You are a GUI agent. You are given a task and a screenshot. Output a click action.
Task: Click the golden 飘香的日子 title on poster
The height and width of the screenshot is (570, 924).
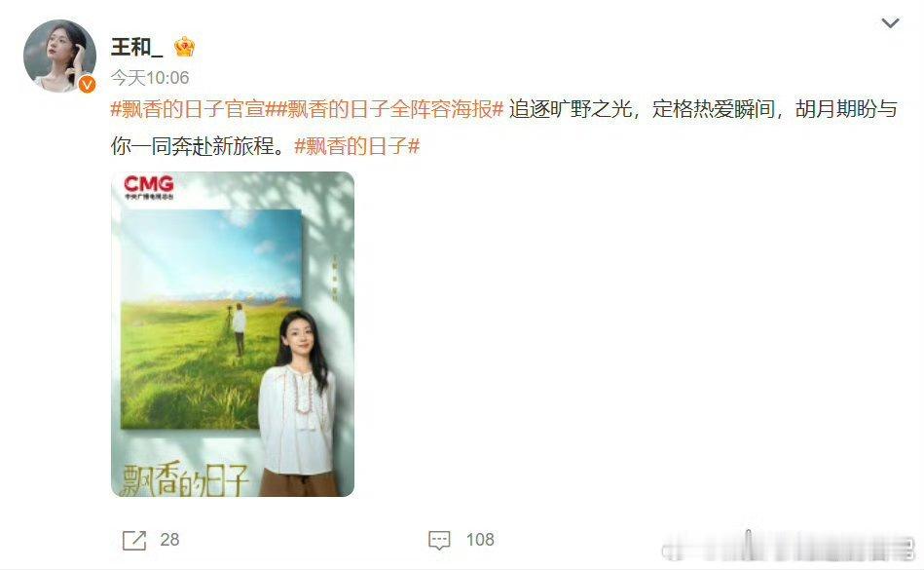[184, 479]
